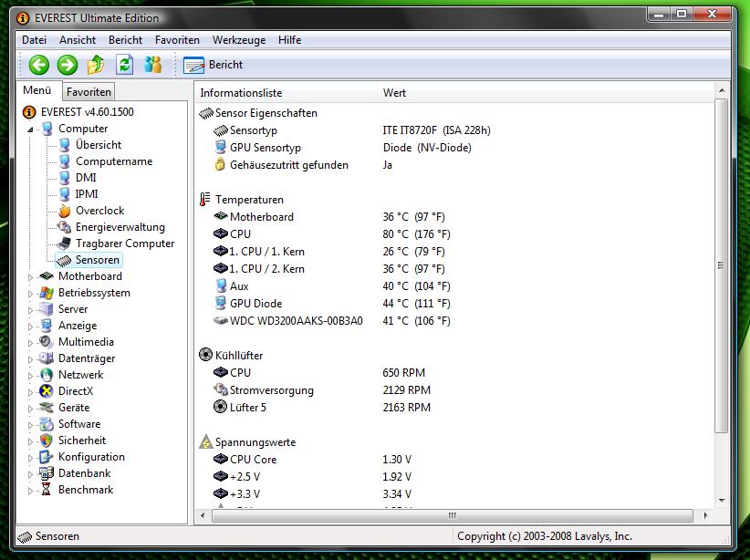This screenshot has height=560, width=750.
Task: Click the green Back arrow toolbar icon
Action: click(38, 65)
